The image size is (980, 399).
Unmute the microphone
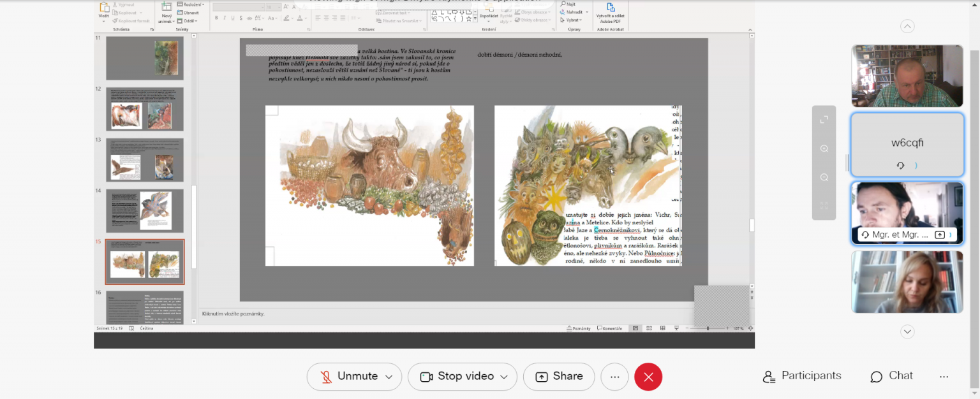tap(350, 377)
